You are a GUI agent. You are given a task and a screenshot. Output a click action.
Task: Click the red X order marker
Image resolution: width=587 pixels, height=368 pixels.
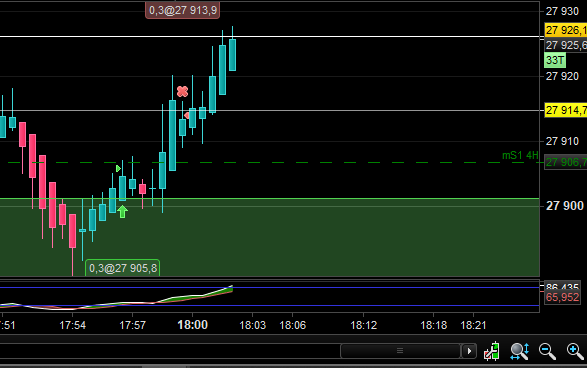182,91
